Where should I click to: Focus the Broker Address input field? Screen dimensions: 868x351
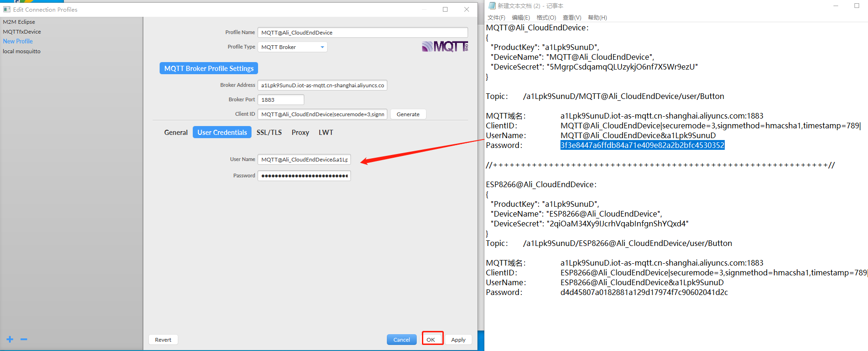(x=322, y=85)
